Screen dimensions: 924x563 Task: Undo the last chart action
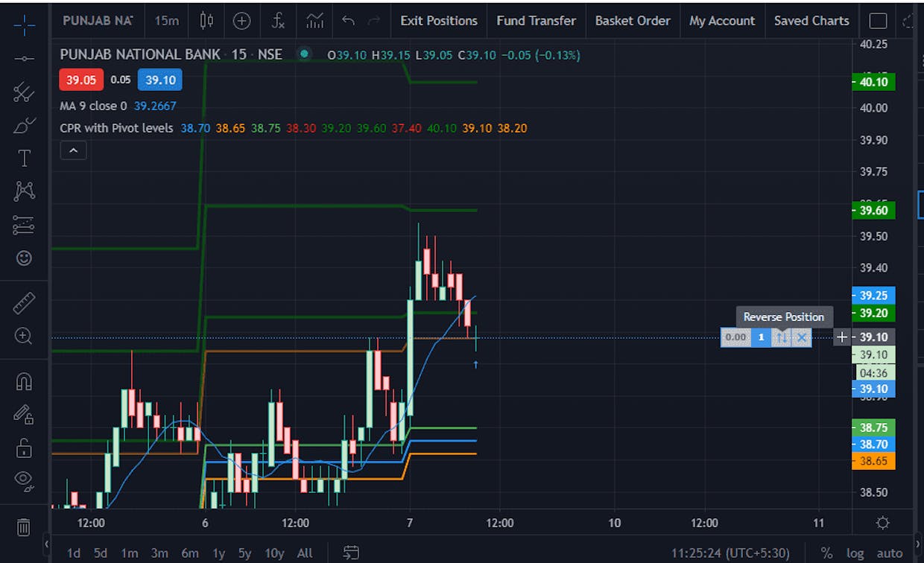tap(348, 21)
